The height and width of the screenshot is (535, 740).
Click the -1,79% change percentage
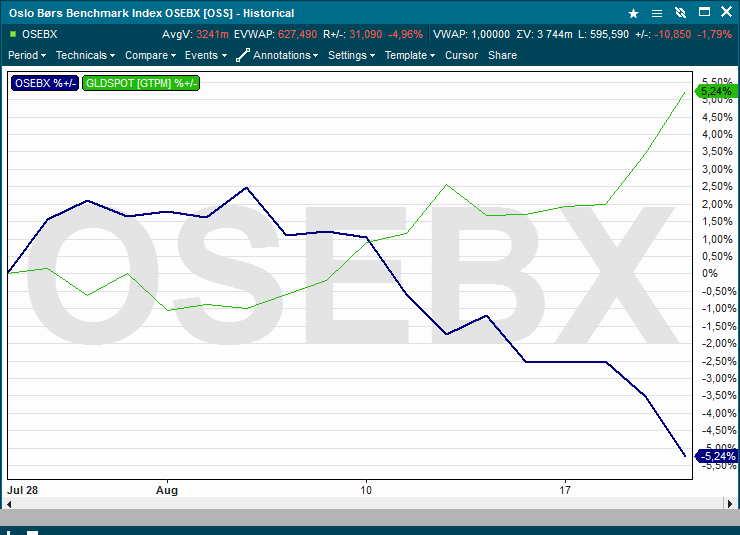pos(715,34)
